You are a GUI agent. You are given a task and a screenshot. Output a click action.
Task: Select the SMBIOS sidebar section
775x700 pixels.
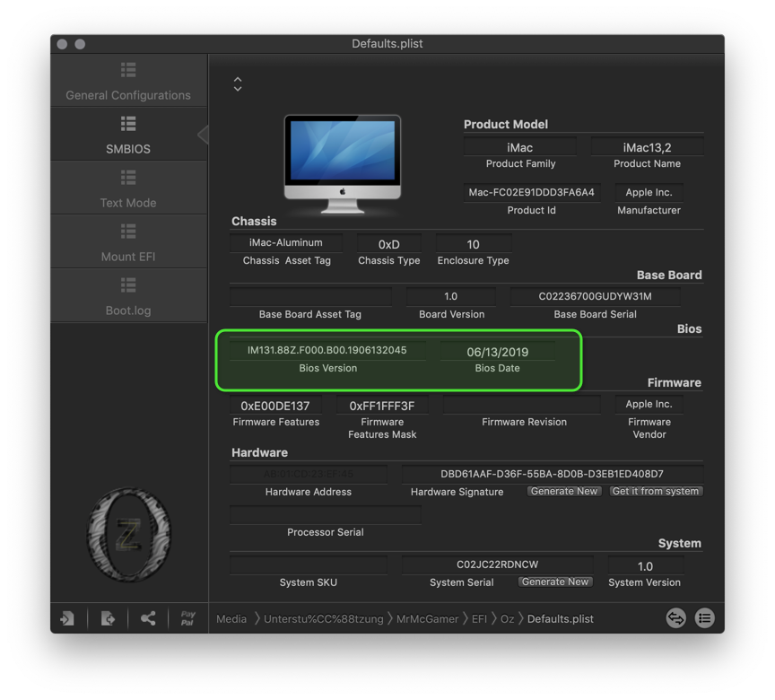point(128,135)
